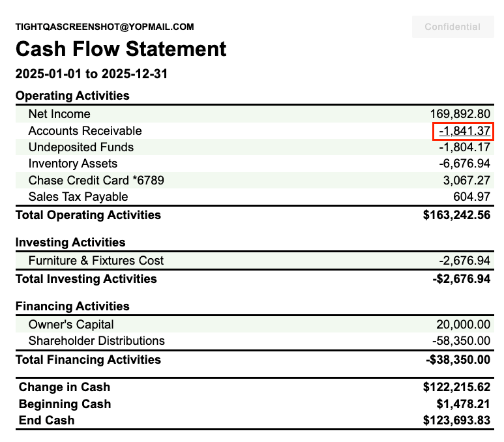Click the Total Operating Activities total

pyautogui.click(x=456, y=215)
